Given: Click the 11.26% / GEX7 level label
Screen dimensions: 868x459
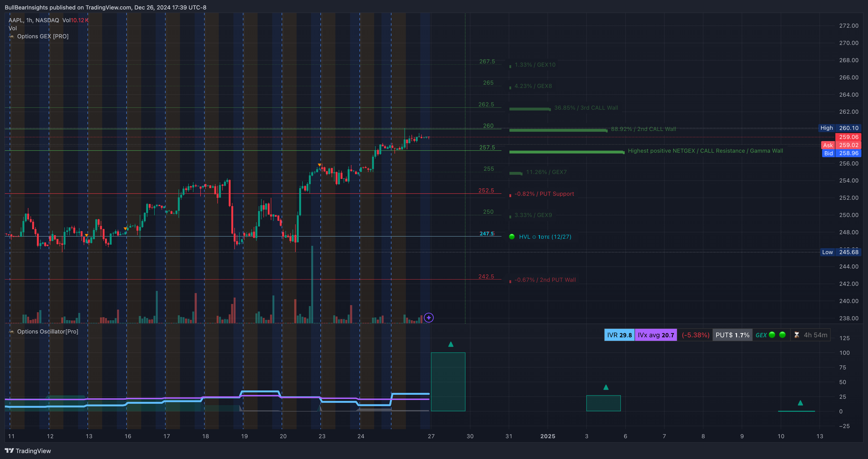Looking at the screenshot, I should (546, 172).
